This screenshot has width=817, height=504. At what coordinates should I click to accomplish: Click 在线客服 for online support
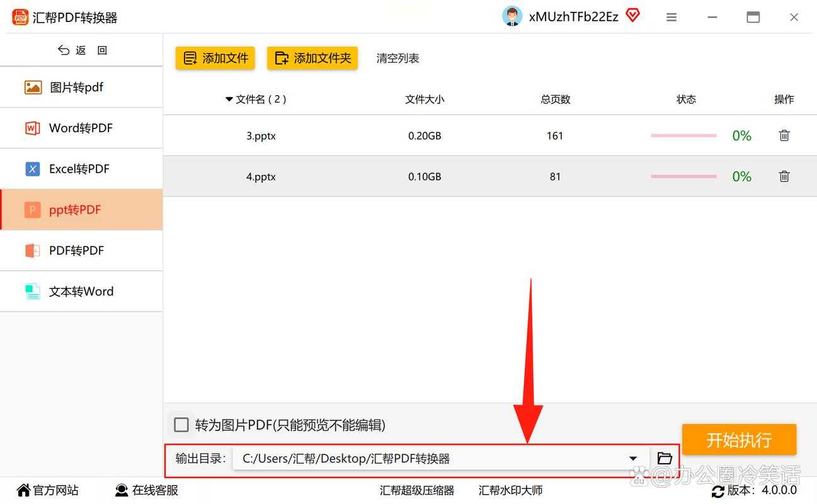(146, 490)
